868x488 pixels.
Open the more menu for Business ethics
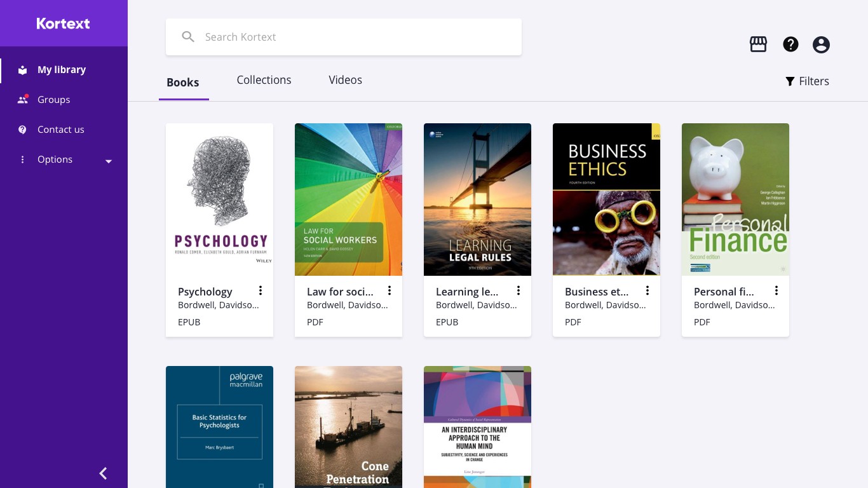click(648, 290)
